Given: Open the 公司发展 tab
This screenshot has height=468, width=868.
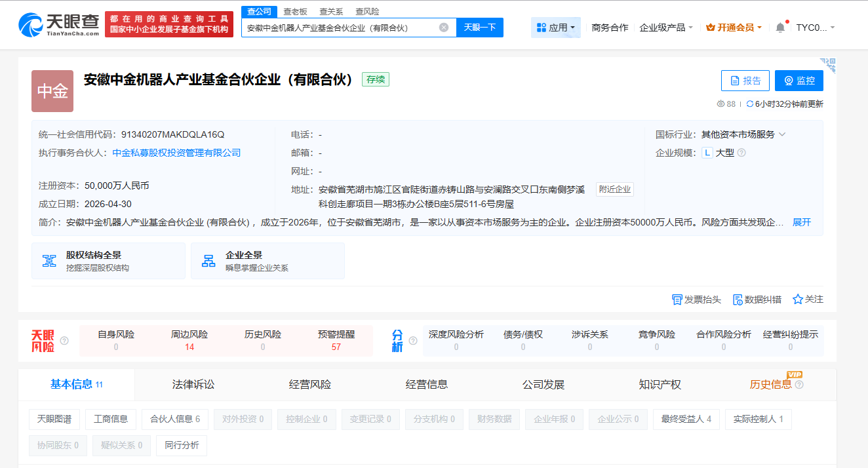Looking at the screenshot, I should 543,385.
